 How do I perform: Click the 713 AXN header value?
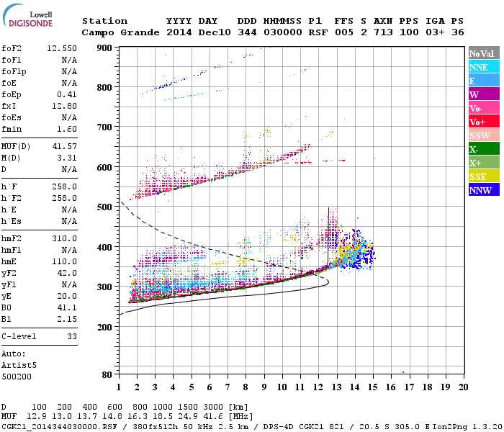click(x=383, y=32)
